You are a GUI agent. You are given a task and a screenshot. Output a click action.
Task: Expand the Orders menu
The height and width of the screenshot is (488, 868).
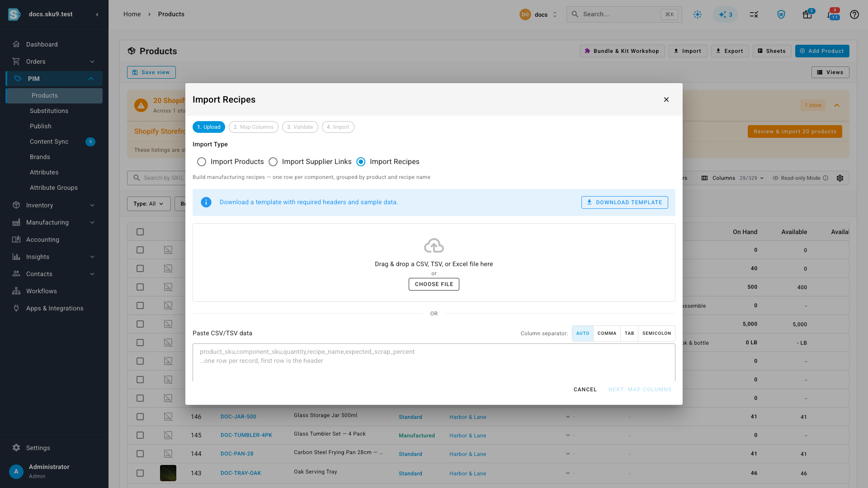92,61
